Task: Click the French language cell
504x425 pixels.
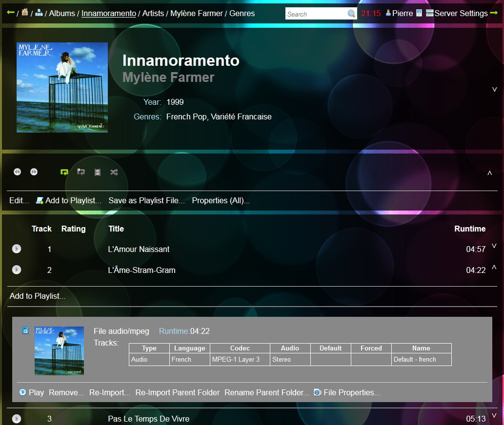Action: coord(190,360)
